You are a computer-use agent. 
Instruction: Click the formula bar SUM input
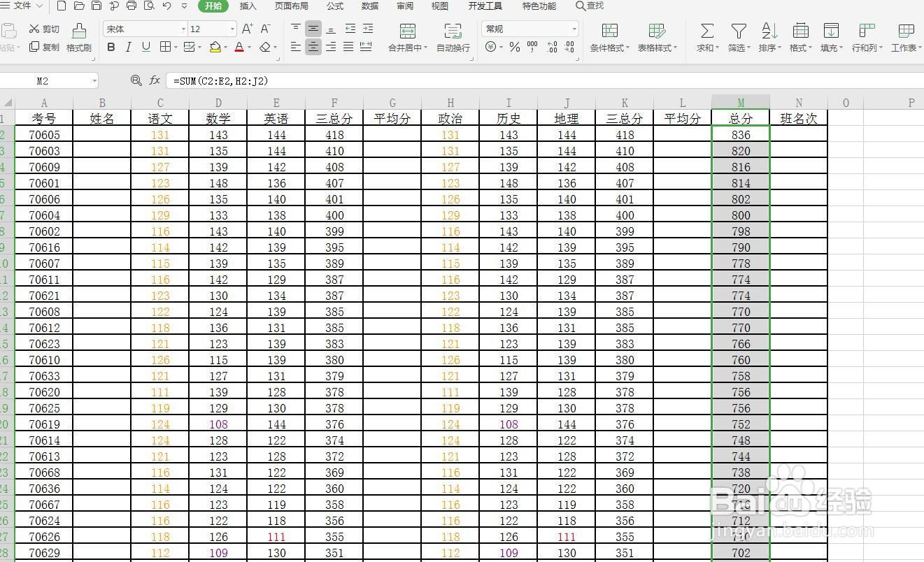546,81
